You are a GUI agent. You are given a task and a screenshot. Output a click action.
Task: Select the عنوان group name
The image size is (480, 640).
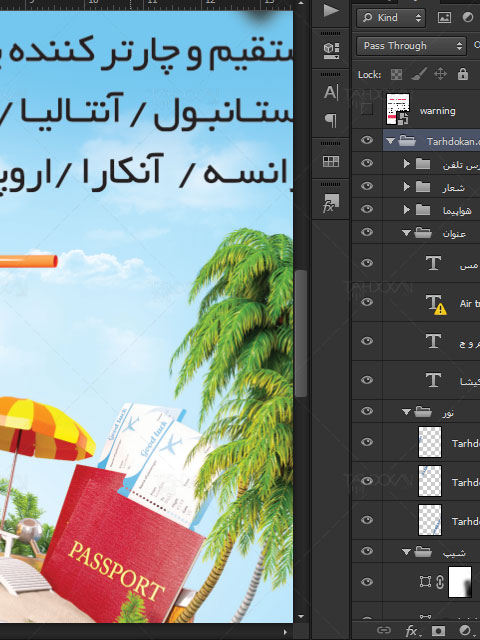pyautogui.click(x=454, y=233)
